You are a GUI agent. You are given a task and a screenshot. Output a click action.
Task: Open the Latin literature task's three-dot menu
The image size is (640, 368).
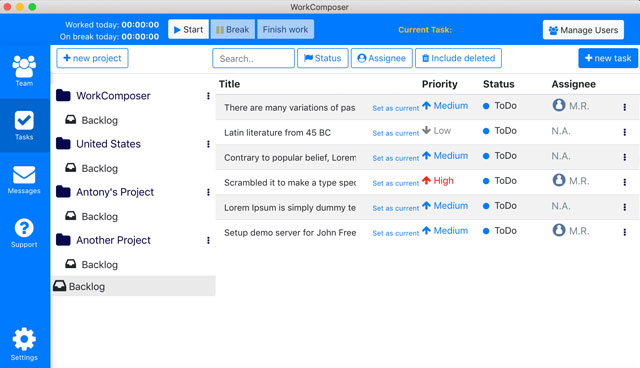624,132
